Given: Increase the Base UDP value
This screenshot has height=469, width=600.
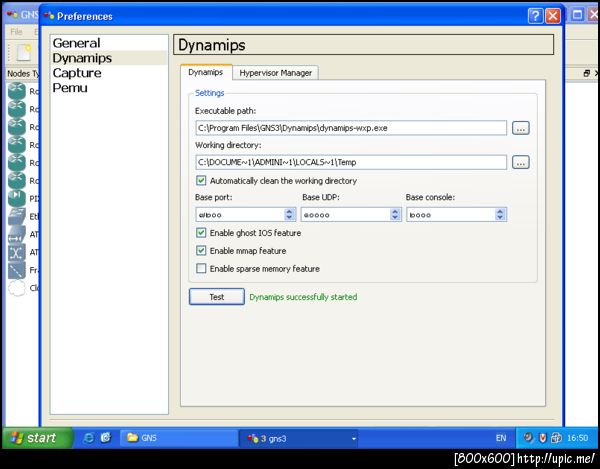Looking at the screenshot, I should click(x=395, y=211).
